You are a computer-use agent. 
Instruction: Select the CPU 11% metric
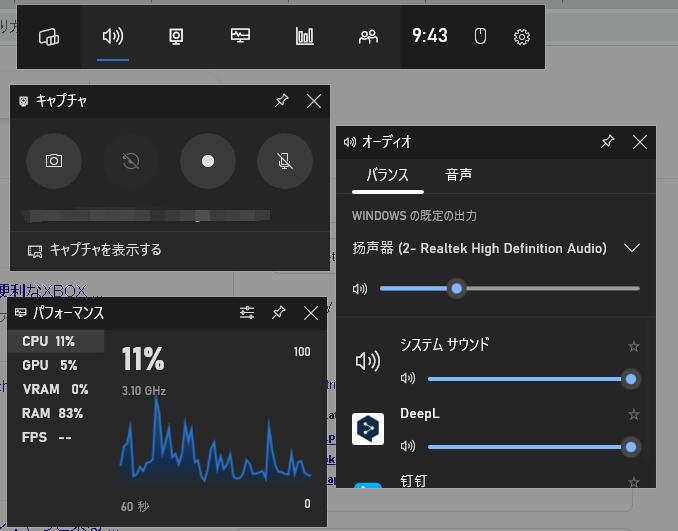(56, 341)
